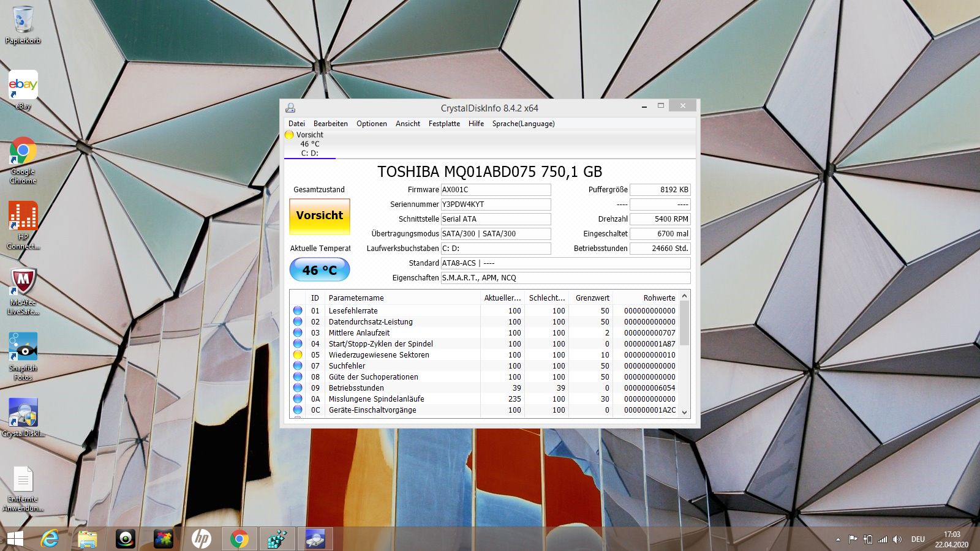Switch to Chrome in the taskbar
980x551 pixels.
click(x=239, y=539)
